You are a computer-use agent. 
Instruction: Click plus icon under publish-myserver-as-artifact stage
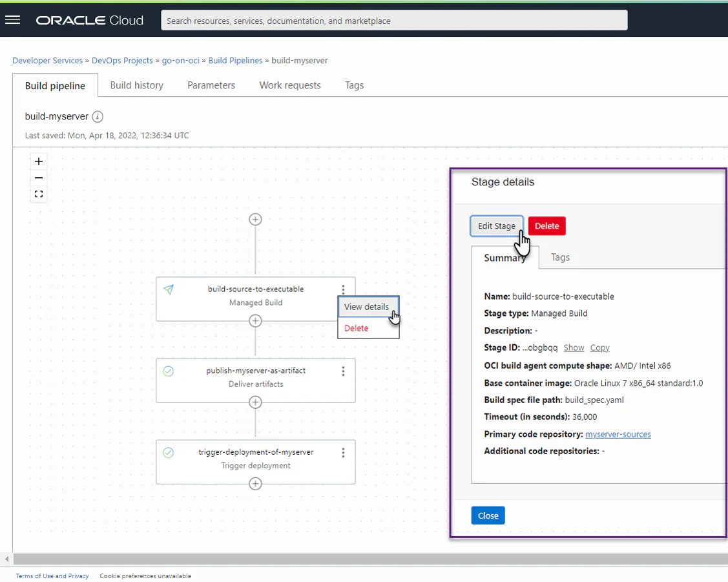[x=255, y=402]
